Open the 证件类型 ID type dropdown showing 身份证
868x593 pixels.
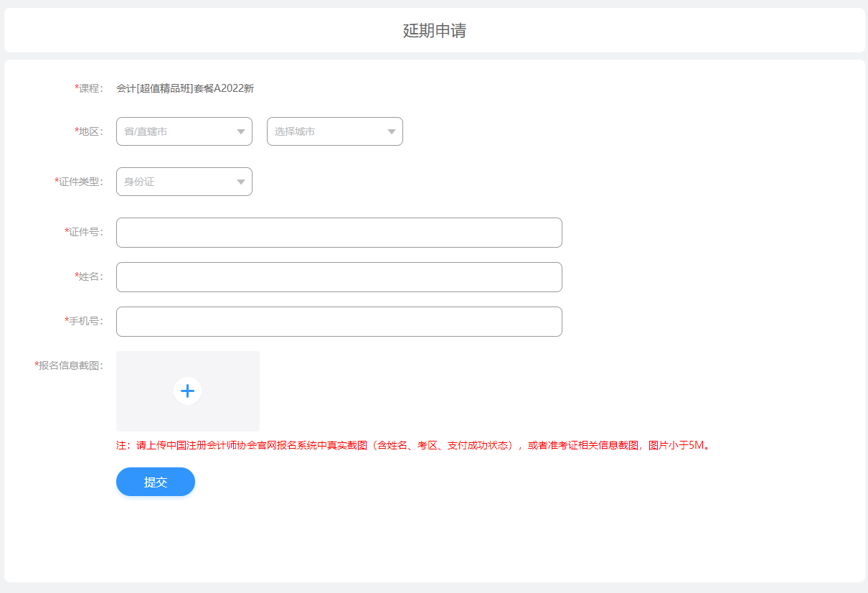click(x=184, y=182)
